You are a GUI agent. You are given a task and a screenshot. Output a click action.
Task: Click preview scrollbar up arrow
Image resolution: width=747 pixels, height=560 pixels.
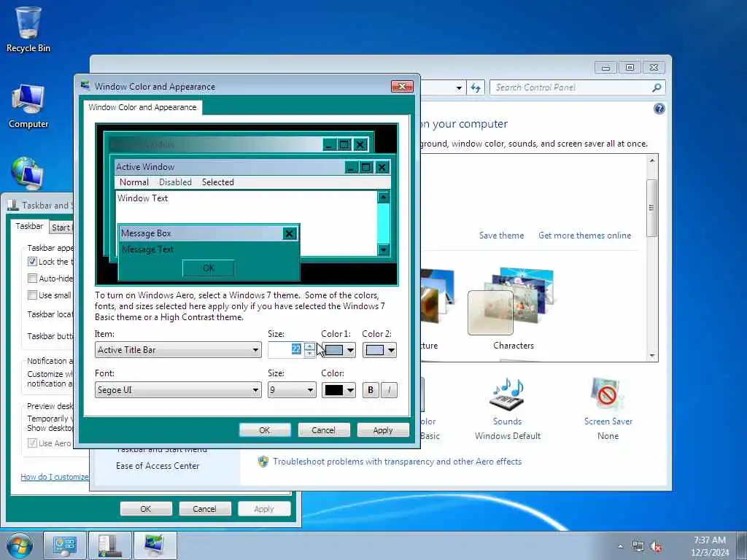click(384, 197)
